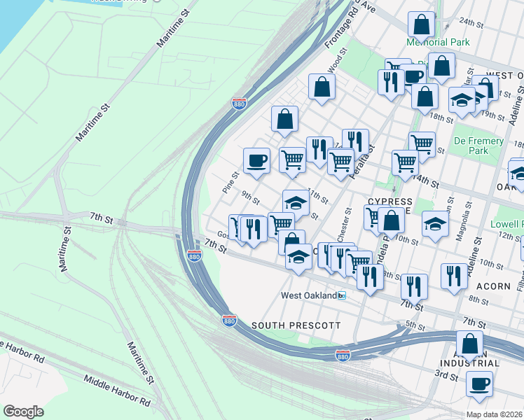
Task: Select the 9th St street label
Action: 250,197
